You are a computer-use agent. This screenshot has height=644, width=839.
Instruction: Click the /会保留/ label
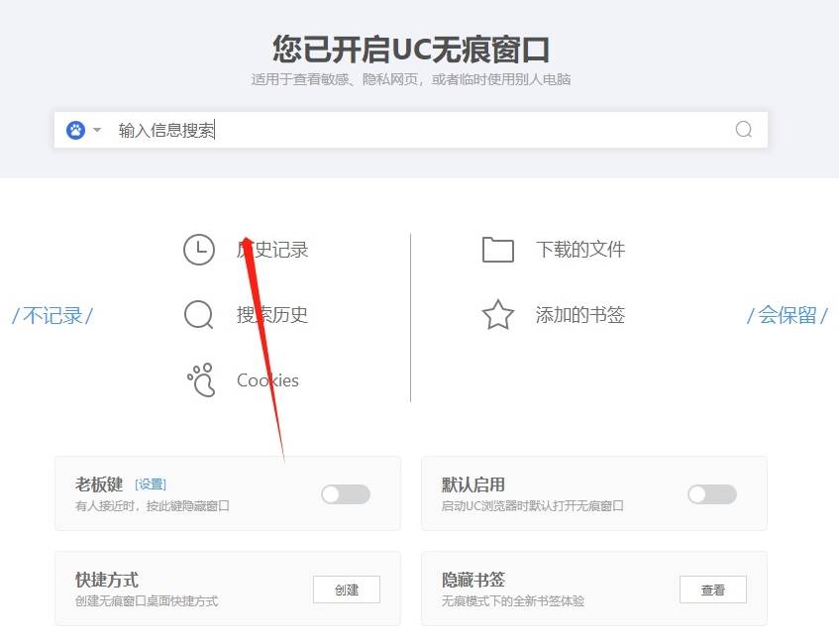[x=787, y=315]
